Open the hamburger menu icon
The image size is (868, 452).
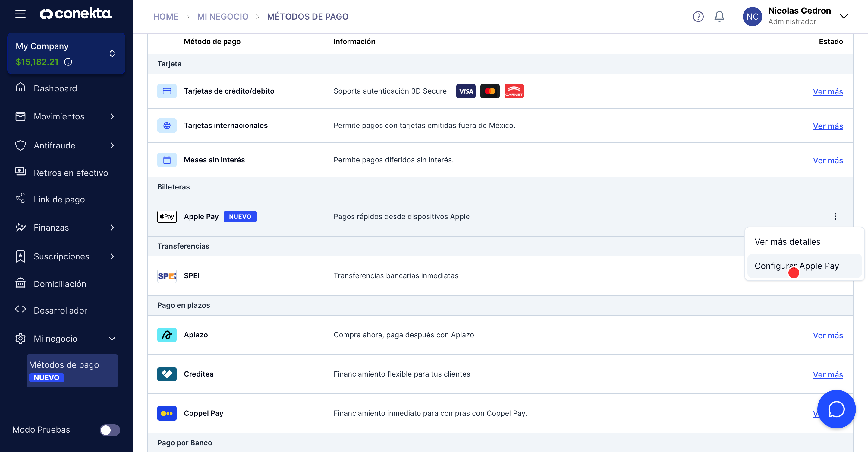(20, 14)
